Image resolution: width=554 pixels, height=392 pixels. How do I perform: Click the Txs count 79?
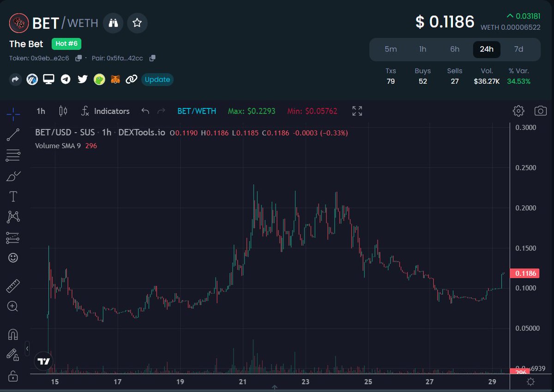391,81
